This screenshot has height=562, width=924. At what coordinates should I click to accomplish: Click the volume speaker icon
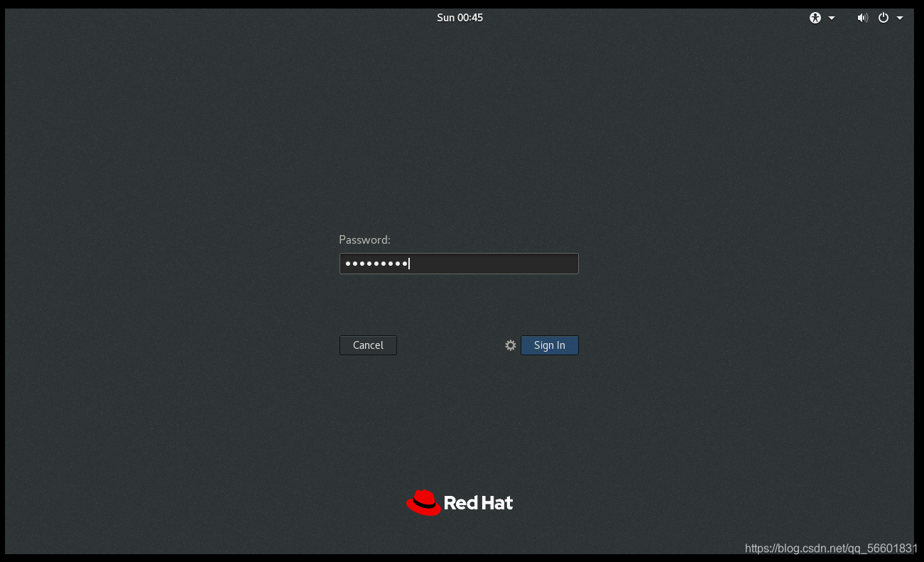pyautogui.click(x=862, y=18)
